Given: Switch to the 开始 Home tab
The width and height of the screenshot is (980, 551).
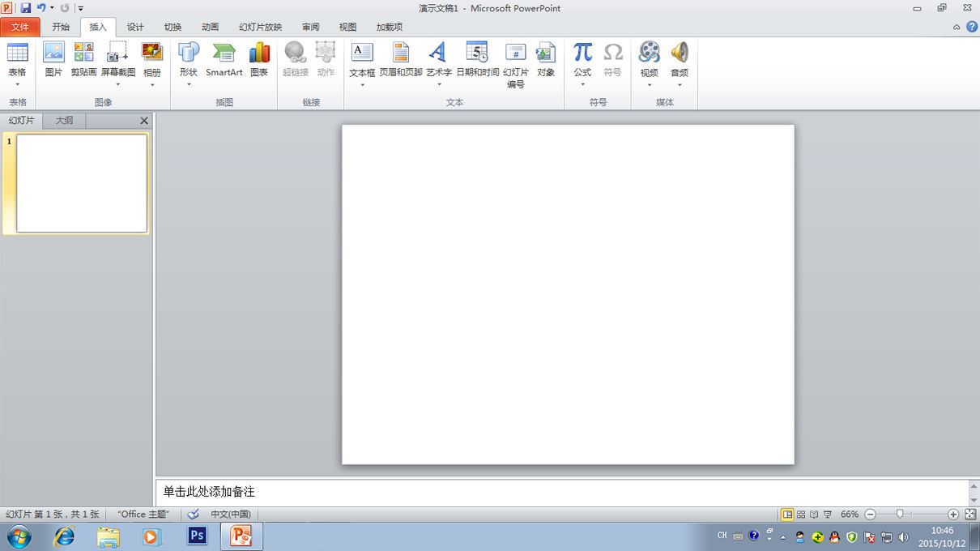Looking at the screenshot, I should [61, 27].
